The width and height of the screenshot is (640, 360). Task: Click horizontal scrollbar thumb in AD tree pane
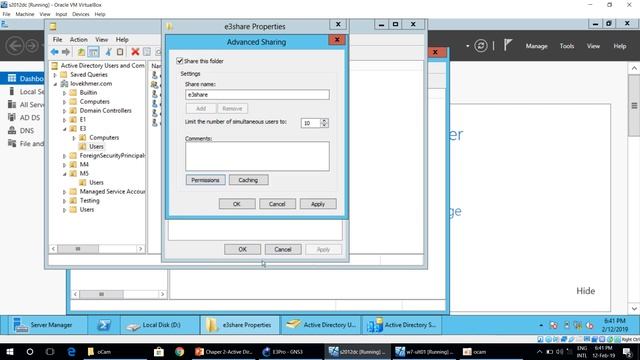pyautogui.click(x=78, y=249)
